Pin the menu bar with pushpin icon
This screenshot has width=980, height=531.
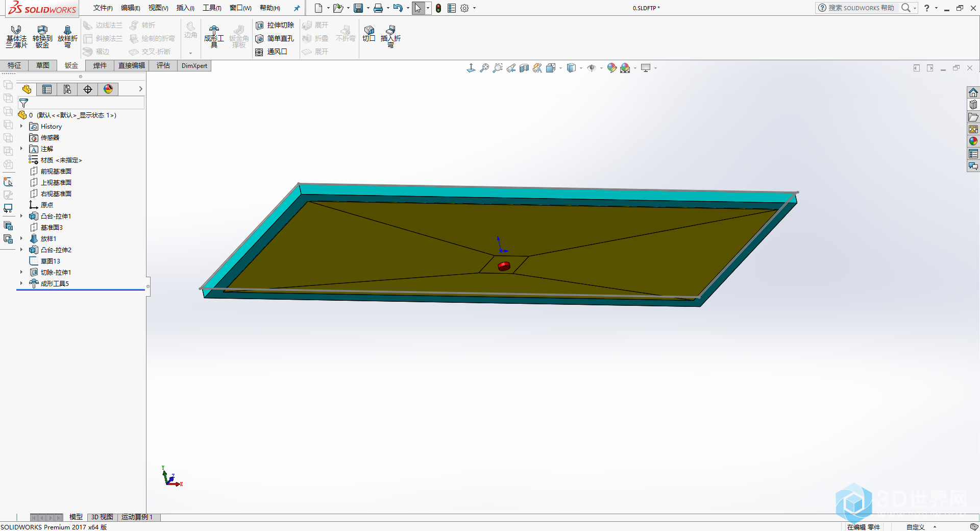[x=297, y=8]
